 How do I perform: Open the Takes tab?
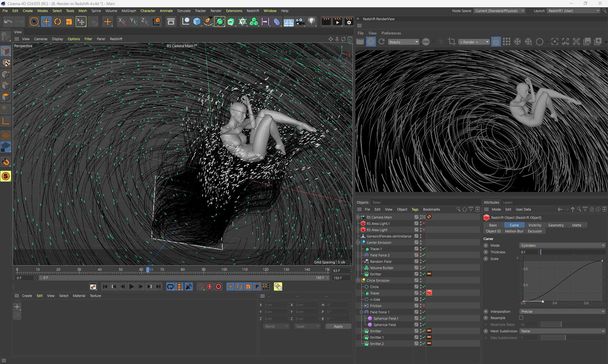click(x=376, y=202)
